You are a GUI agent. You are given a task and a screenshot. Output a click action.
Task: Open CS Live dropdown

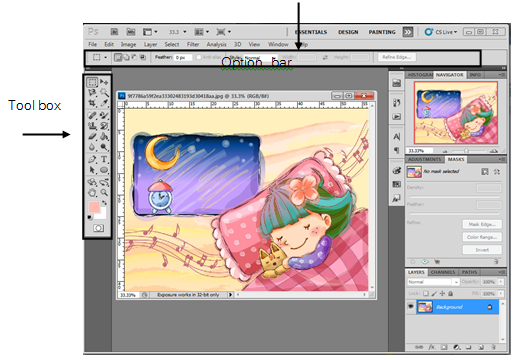tap(441, 32)
